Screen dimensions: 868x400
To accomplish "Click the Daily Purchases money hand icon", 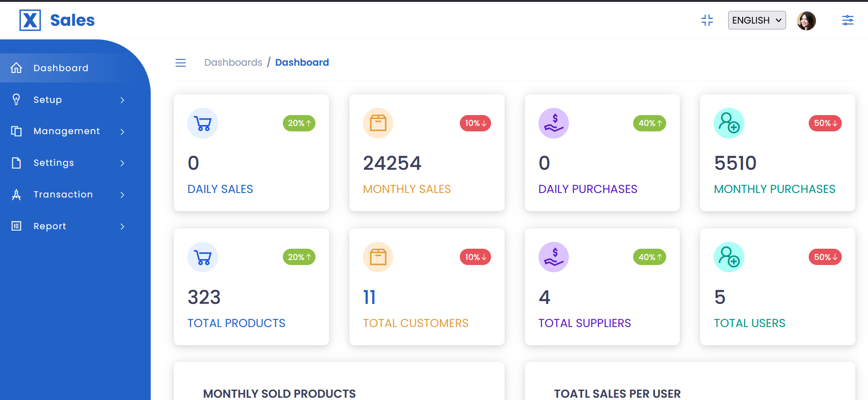I will [553, 123].
